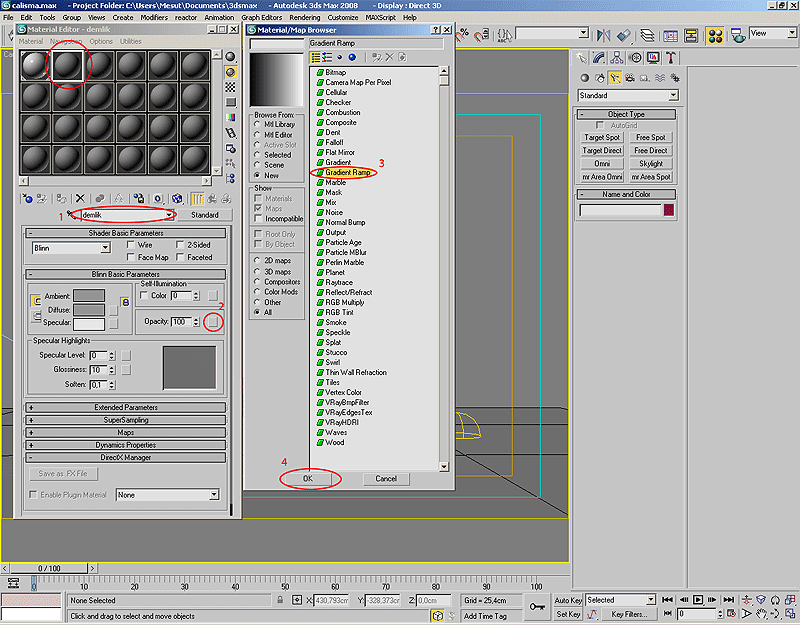
Task: Click OK in Material/Map Browser
Action: coord(308,479)
